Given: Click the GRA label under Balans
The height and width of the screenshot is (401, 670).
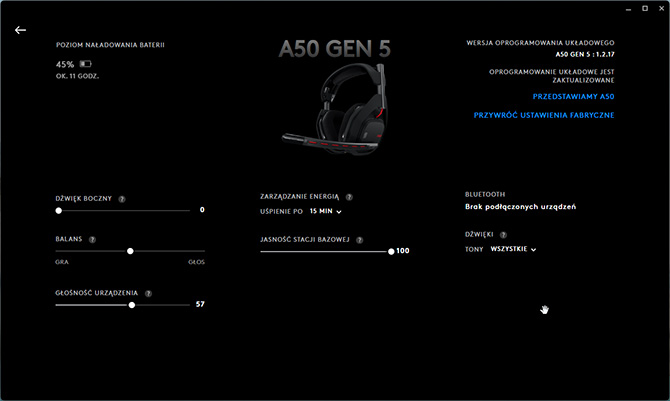Looking at the screenshot, I should pos(62,262).
